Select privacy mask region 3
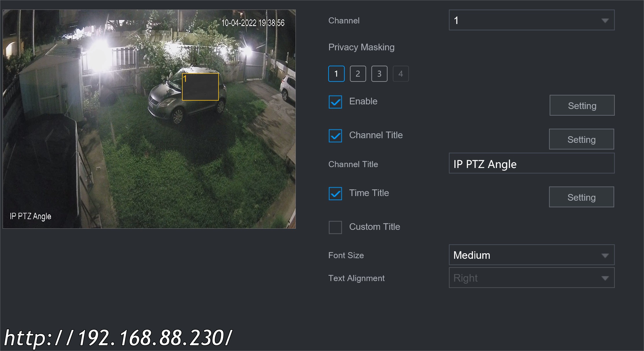This screenshot has height=351, width=644. pos(379,74)
